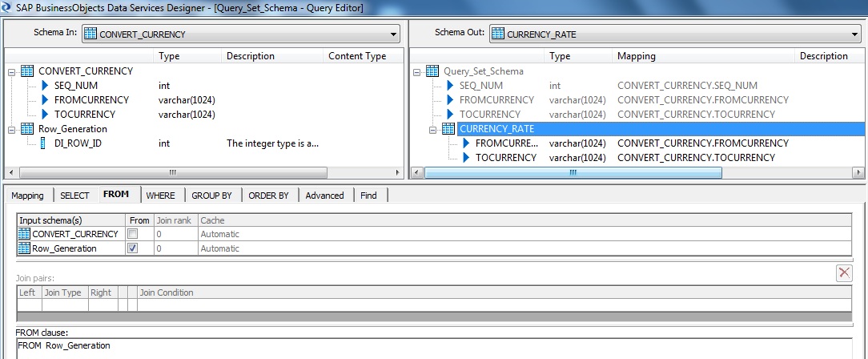Click the Schema Out horizontal scrollbar thumb
The width and height of the screenshot is (868, 359).
[573, 173]
